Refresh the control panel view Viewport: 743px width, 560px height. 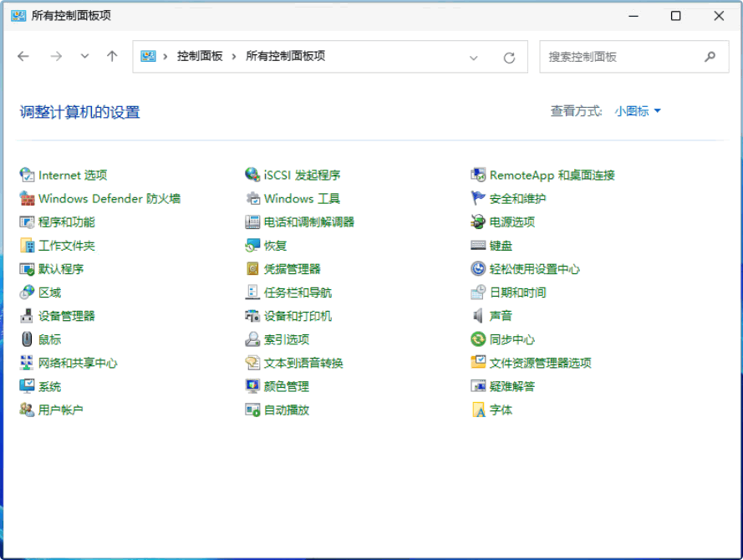tap(509, 58)
